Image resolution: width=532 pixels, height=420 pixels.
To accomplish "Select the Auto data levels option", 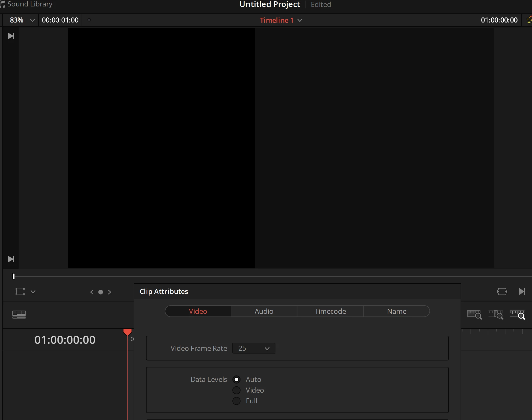I will (x=236, y=380).
